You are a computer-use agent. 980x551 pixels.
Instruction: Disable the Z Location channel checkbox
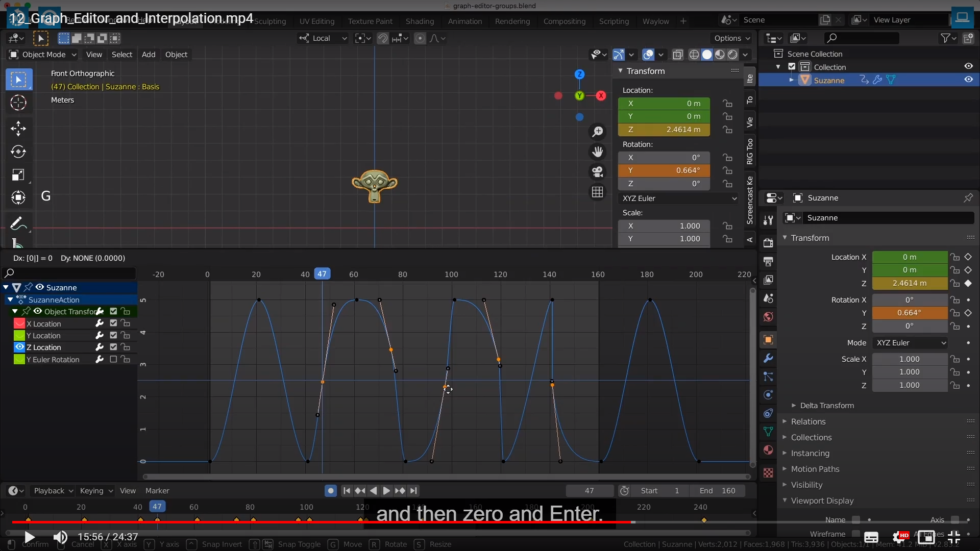coord(113,347)
